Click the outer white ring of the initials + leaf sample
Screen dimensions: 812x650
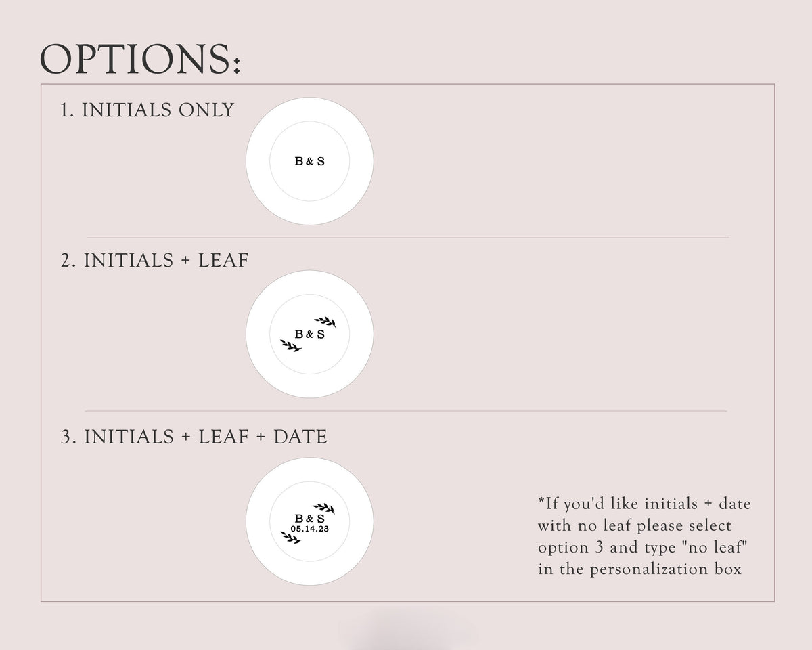point(257,334)
